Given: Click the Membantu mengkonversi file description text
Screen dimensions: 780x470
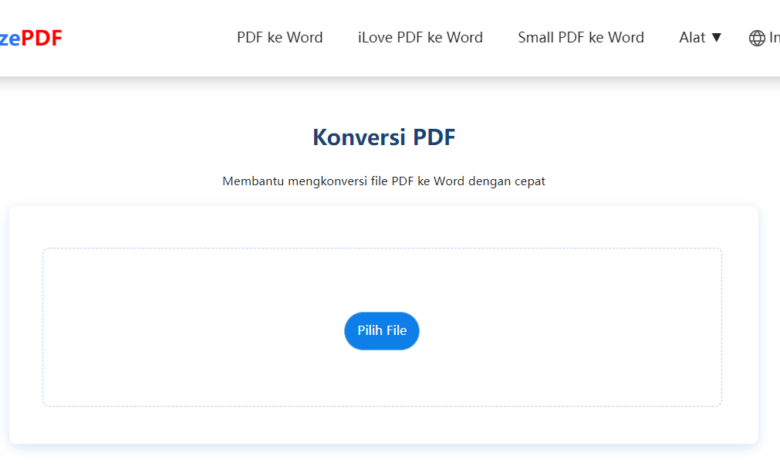Looking at the screenshot, I should pyautogui.click(x=384, y=181).
